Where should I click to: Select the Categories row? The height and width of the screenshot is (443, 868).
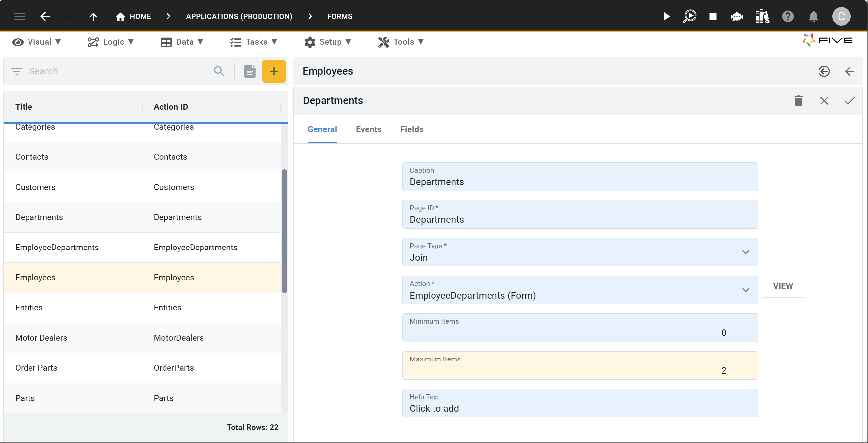pos(142,132)
